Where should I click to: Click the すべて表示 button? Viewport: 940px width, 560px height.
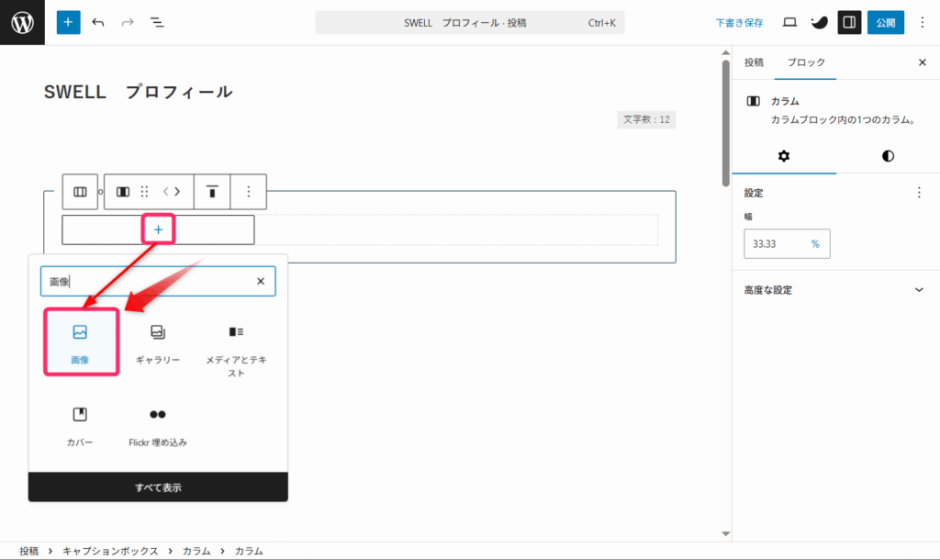pos(158,487)
